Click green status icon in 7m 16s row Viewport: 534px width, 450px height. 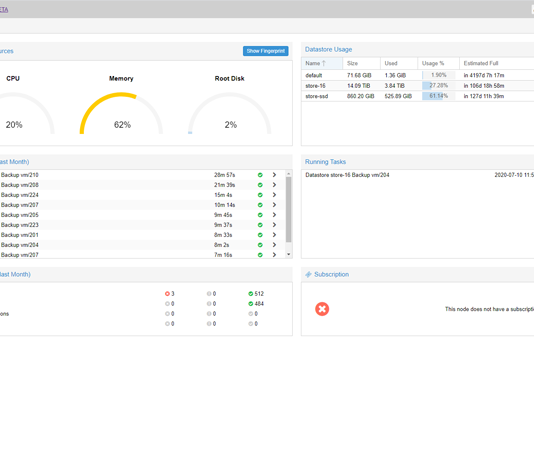pos(260,255)
